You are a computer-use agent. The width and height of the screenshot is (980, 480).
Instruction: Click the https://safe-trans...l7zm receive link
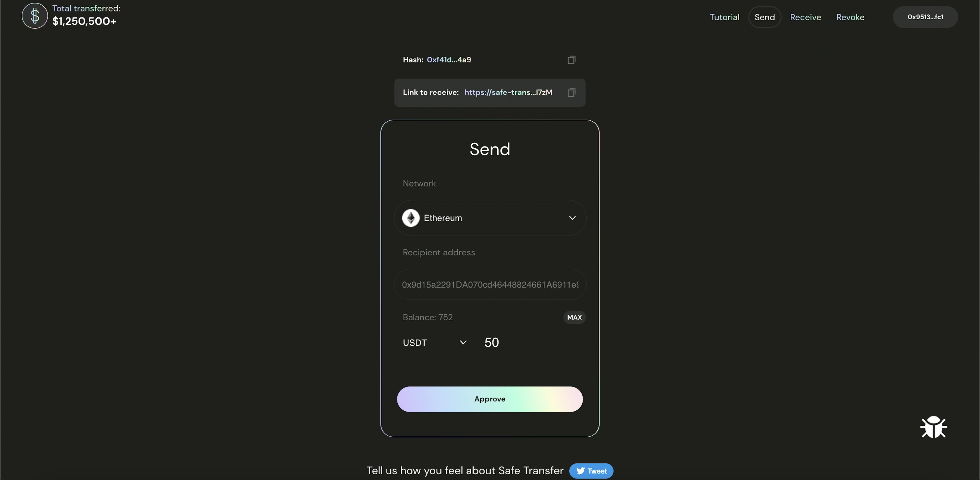[x=508, y=92]
